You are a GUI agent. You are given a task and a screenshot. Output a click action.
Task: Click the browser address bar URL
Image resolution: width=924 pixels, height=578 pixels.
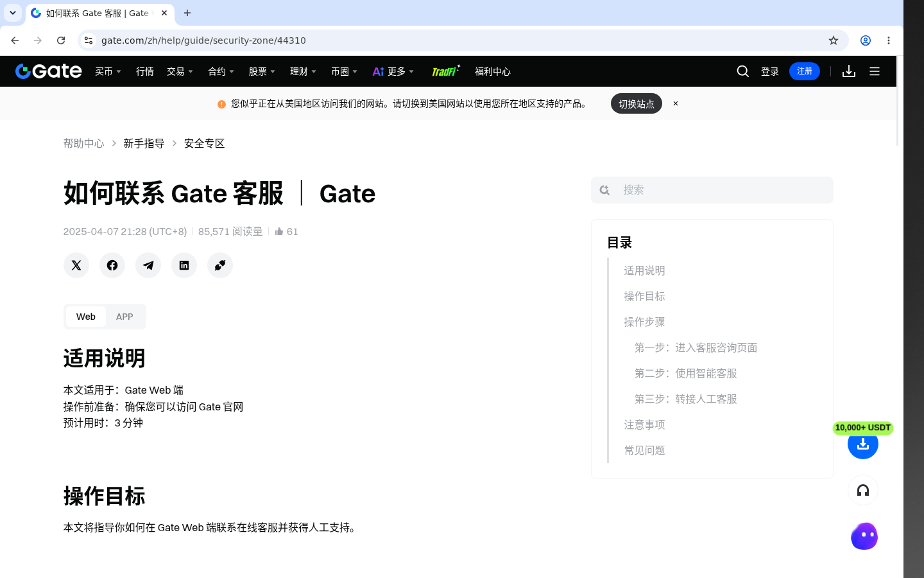coord(203,40)
